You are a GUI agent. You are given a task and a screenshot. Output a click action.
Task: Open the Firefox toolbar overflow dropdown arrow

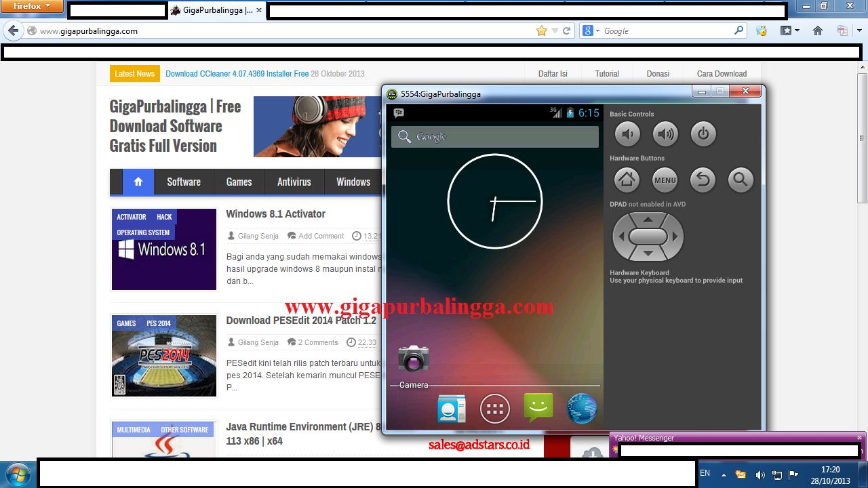(859, 30)
